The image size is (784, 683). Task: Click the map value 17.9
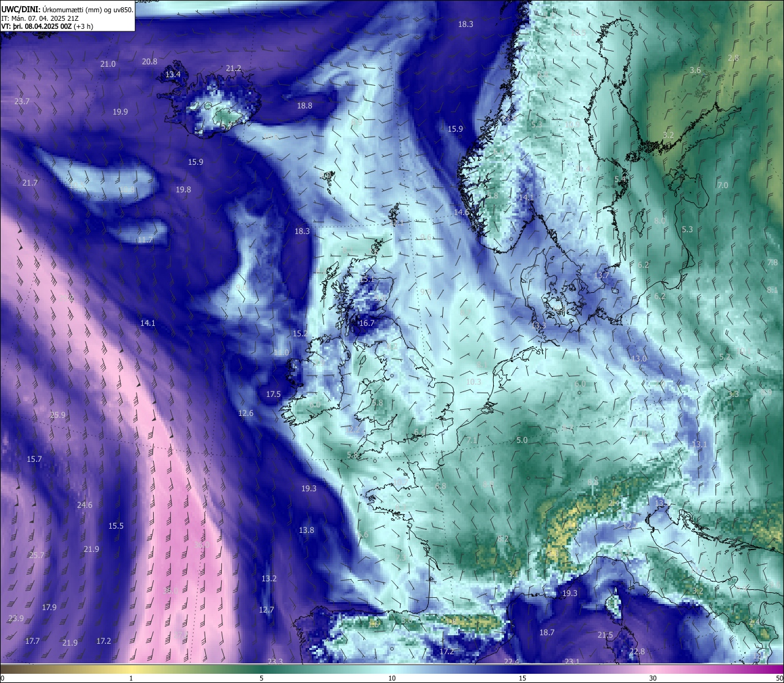[x=49, y=608]
